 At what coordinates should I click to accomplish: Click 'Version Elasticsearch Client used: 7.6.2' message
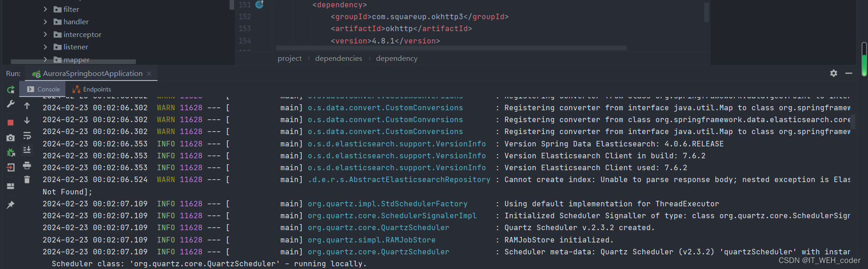click(x=595, y=167)
